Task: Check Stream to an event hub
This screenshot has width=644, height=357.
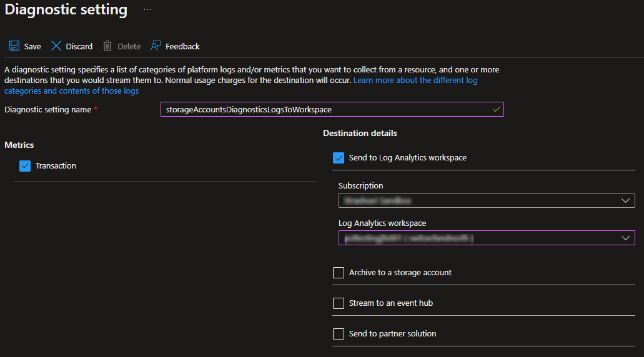Action: pyautogui.click(x=339, y=303)
